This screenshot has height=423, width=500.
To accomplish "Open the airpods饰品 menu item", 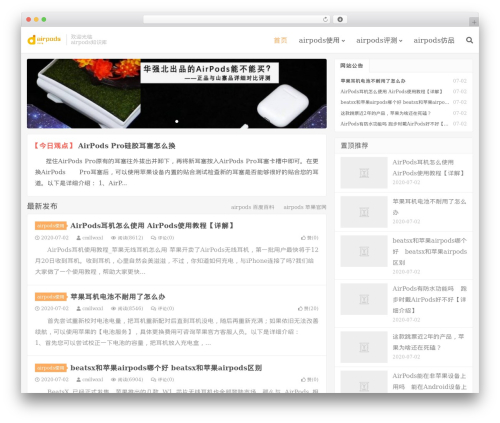I will coord(434,40).
